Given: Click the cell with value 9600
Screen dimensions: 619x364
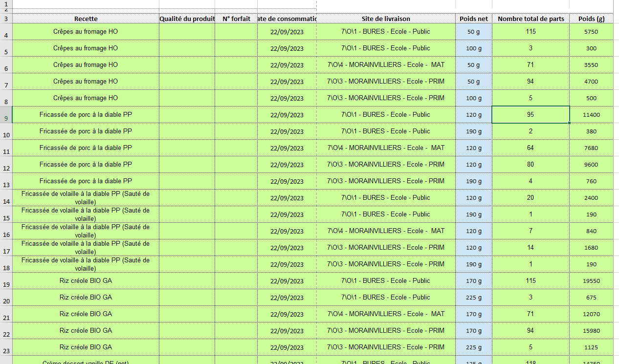Looking at the screenshot, I should [x=591, y=165].
